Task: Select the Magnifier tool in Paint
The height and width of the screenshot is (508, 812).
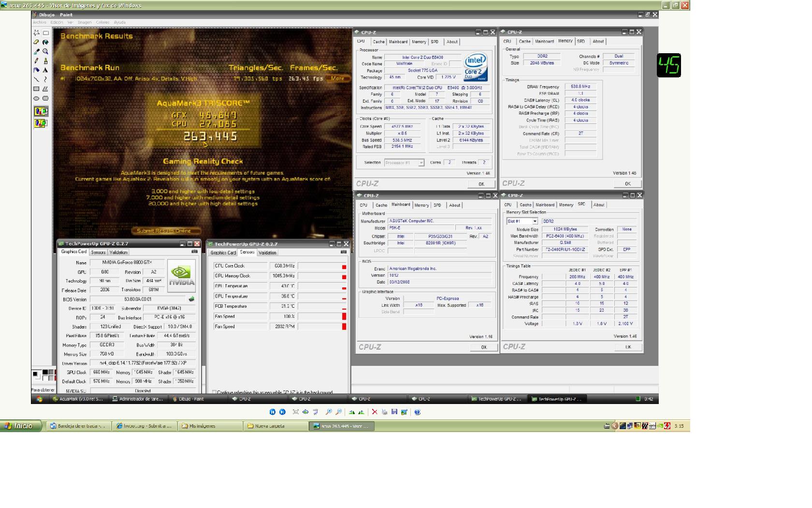Action: click(46, 51)
